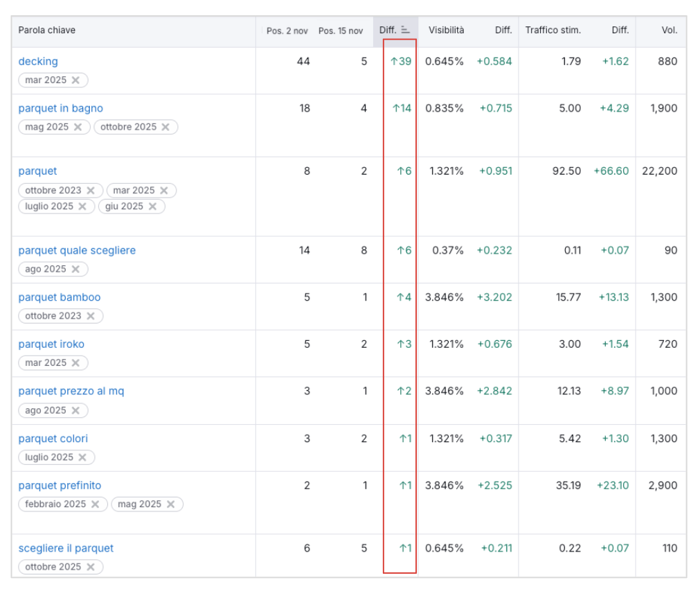Delete 'mag 2025' tag under parquet in bagno
The image size is (700, 589).
78,128
